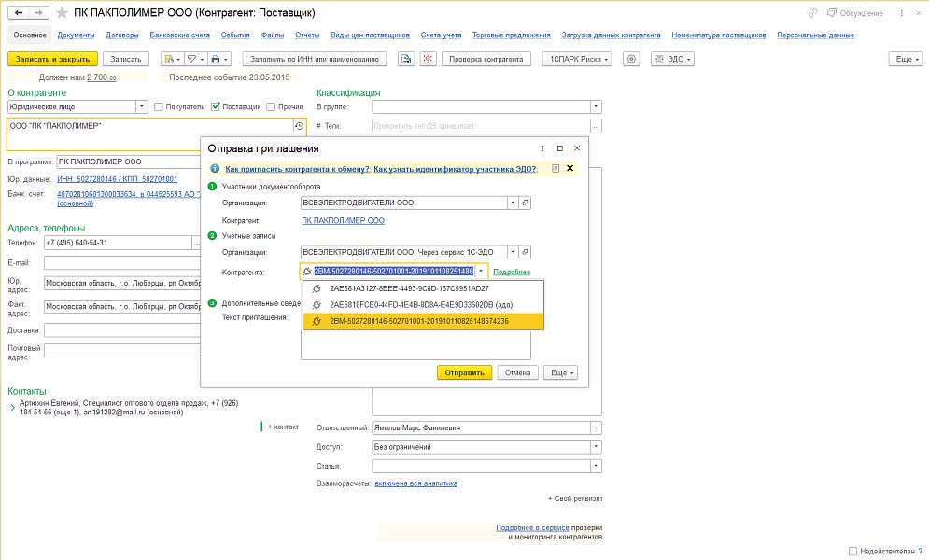Viewport: 929px width, 560px height.
Task: Click the back navigation arrow
Action: click(x=19, y=13)
